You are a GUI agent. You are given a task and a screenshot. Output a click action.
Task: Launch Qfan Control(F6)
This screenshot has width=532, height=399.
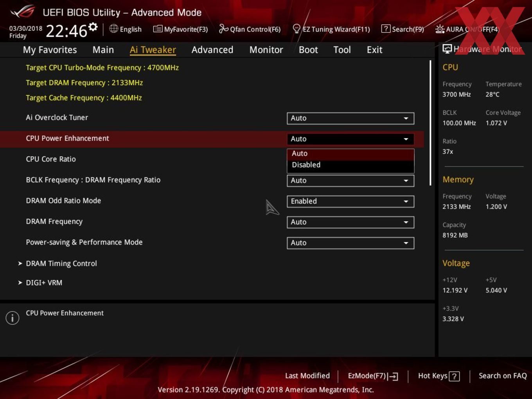[250, 29]
